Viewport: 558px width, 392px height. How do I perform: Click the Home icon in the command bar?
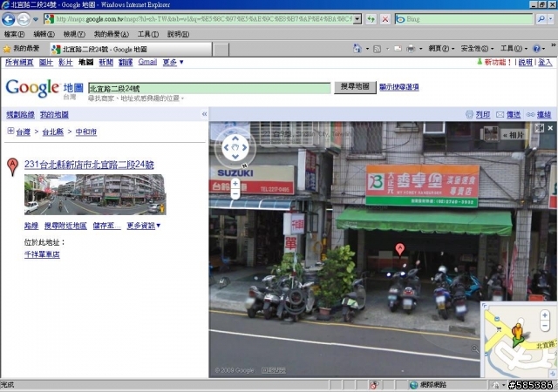tap(357, 49)
